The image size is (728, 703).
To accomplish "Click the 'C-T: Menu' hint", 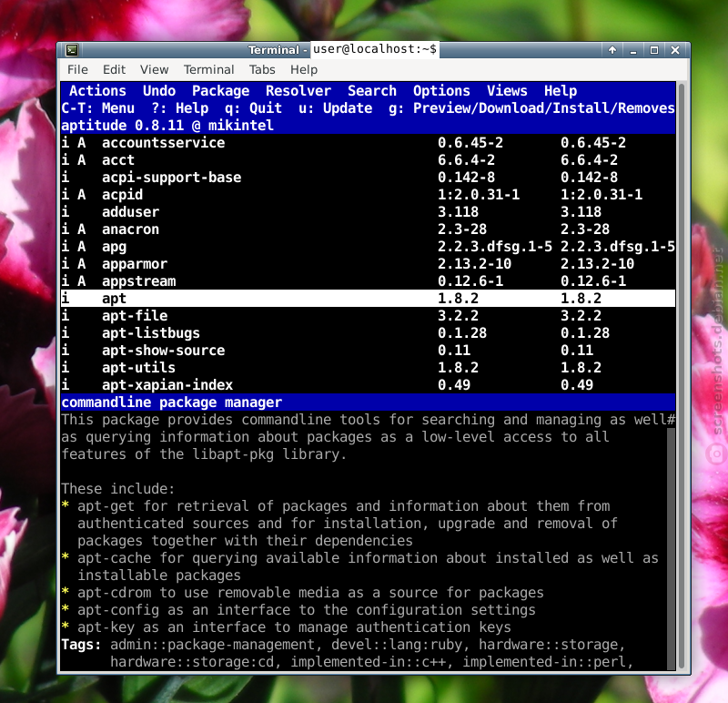I will pos(98,108).
